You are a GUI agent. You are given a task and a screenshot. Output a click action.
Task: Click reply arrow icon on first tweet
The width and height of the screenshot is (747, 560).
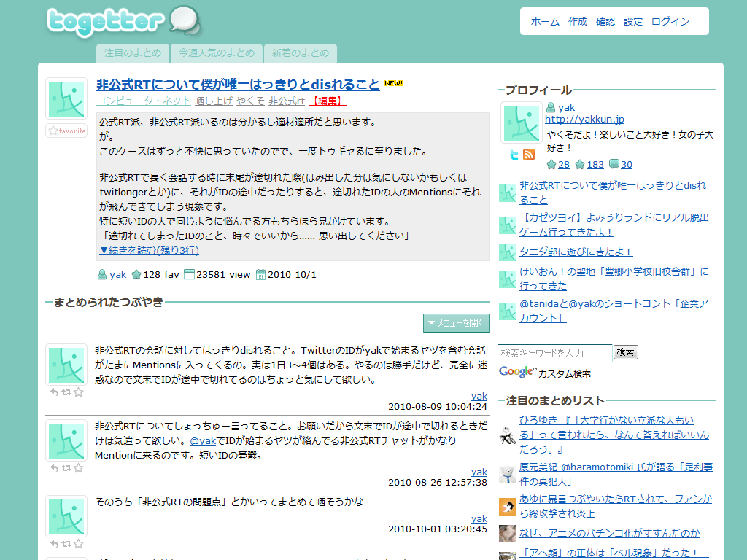click(x=55, y=392)
